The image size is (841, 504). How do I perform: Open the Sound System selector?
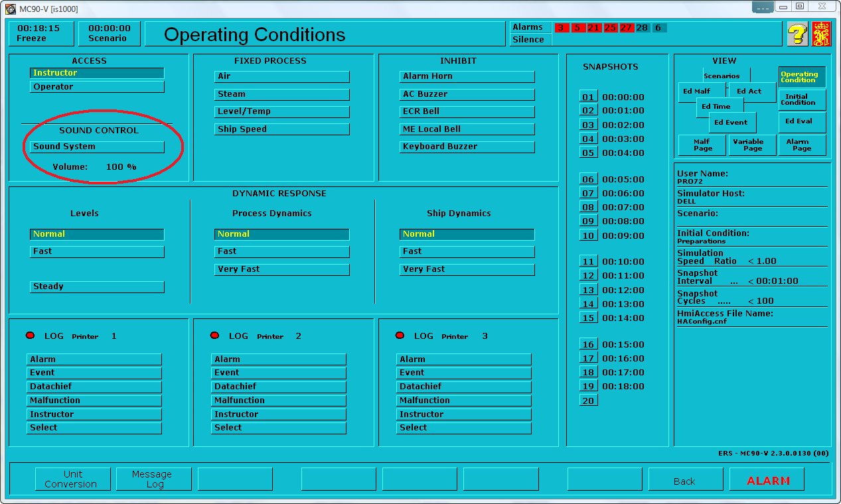coord(96,147)
